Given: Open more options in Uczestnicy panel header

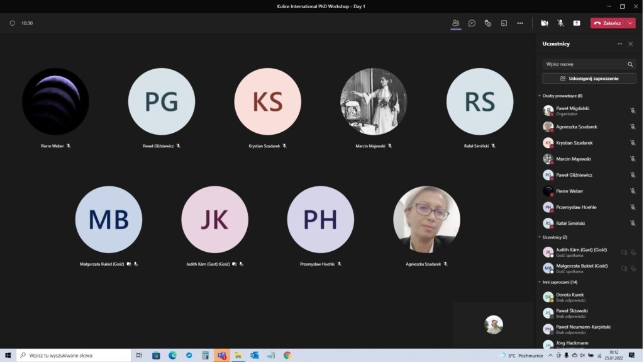Looking at the screenshot, I should [x=619, y=44].
